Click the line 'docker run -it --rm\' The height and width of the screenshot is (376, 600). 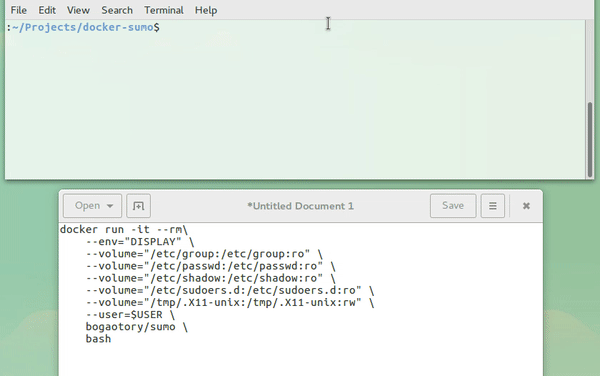coord(124,230)
